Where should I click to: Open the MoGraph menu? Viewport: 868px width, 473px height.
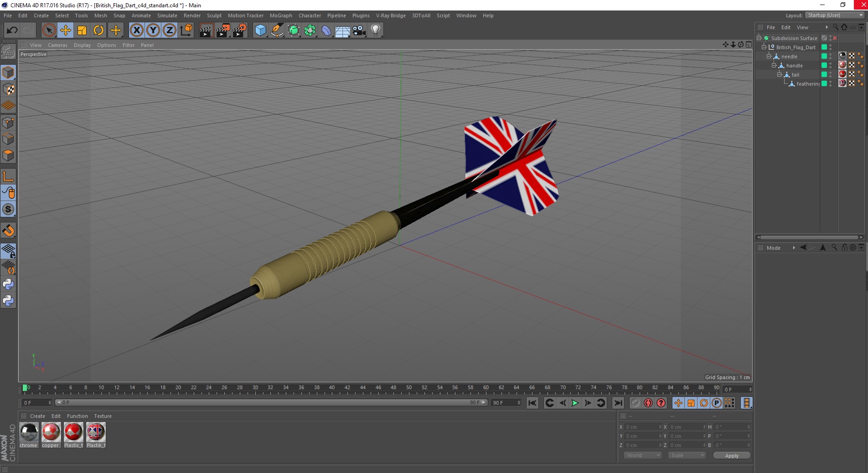pyautogui.click(x=281, y=15)
